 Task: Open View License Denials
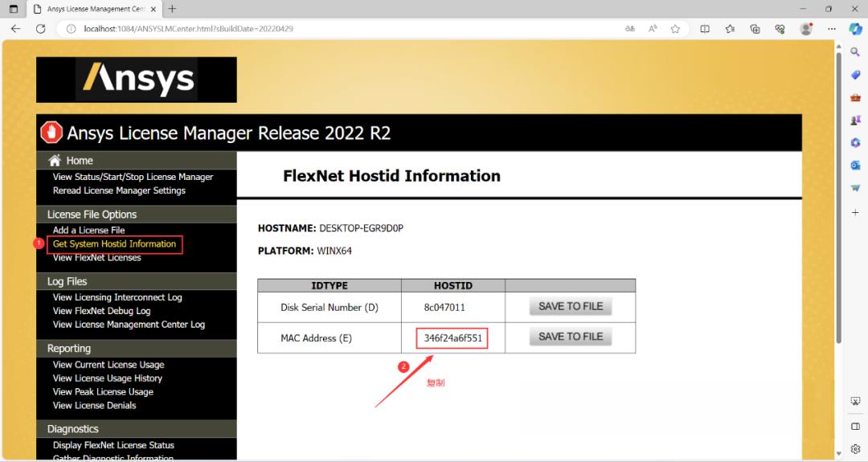(94, 406)
